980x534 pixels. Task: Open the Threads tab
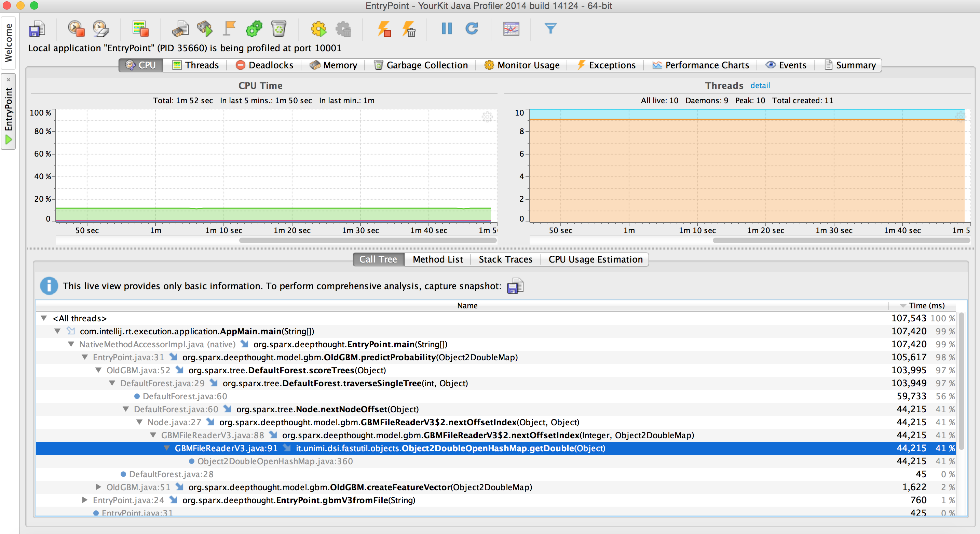[195, 65]
